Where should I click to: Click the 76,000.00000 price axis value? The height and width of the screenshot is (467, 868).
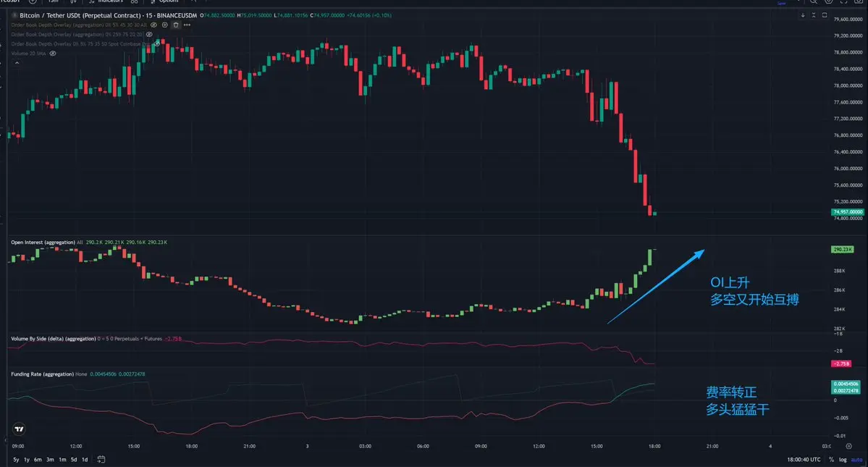[848, 169]
